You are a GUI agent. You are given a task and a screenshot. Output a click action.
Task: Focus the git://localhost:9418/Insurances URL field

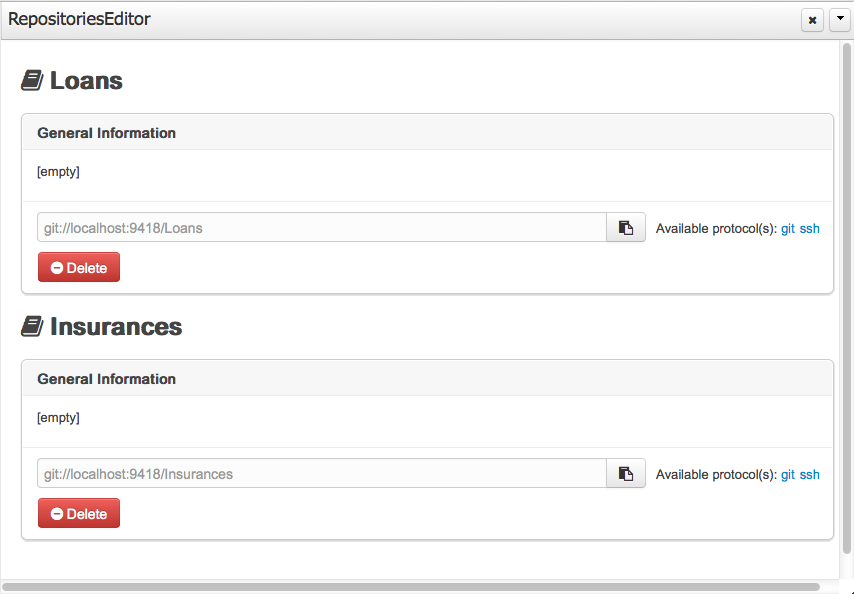click(320, 474)
